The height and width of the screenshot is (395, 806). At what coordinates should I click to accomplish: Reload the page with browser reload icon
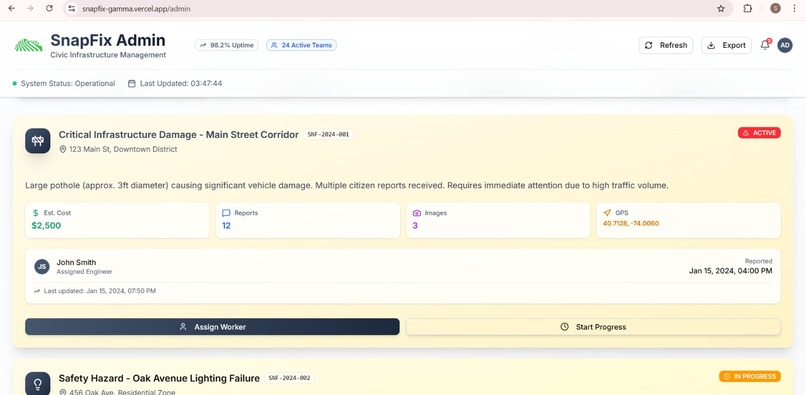pos(49,9)
